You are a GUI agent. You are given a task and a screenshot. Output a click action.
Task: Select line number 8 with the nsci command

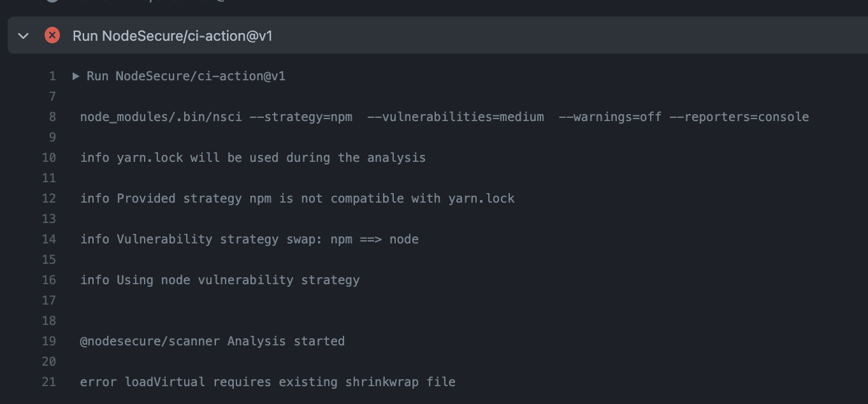(x=52, y=117)
